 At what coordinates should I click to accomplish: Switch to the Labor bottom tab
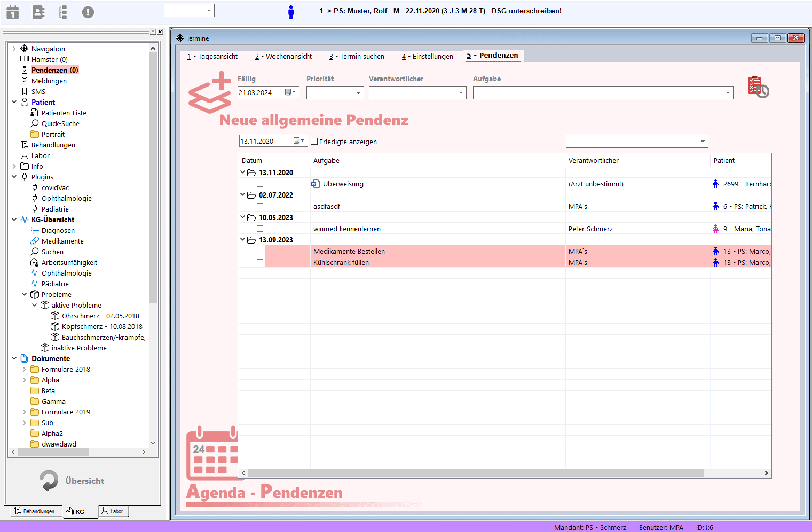click(x=113, y=511)
